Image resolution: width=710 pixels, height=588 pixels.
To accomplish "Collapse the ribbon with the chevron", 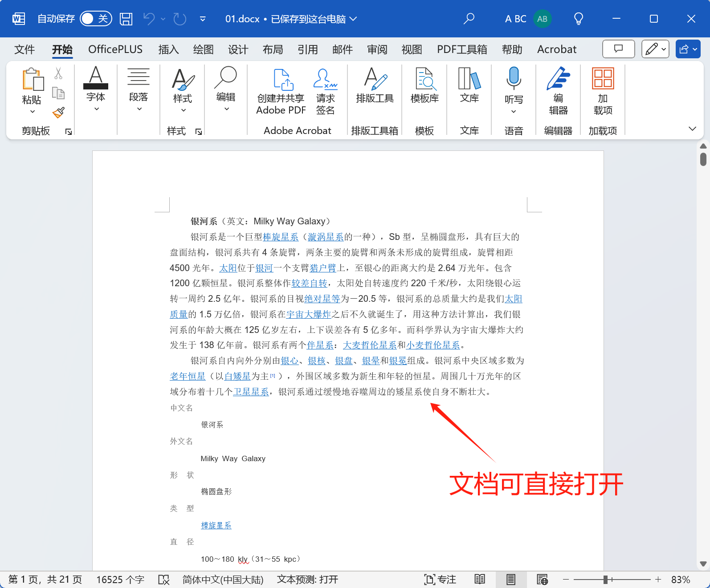I will pyautogui.click(x=692, y=129).
